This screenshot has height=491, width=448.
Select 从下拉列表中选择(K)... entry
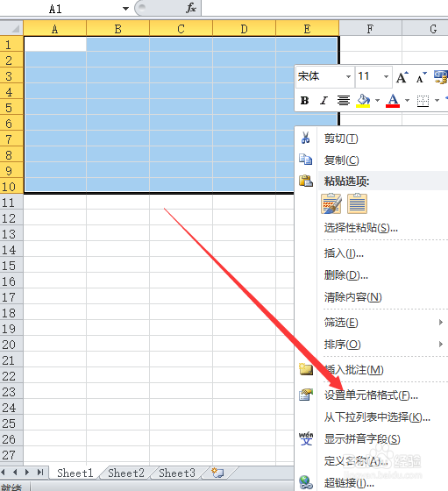coord(377,417)
